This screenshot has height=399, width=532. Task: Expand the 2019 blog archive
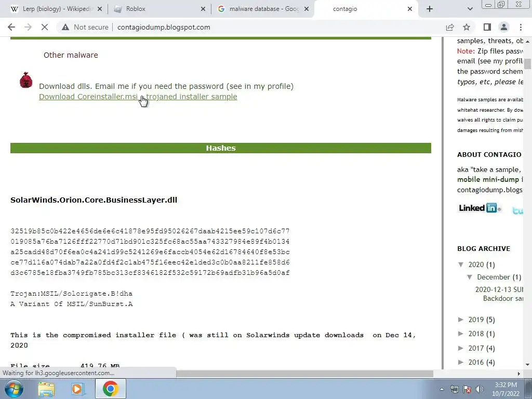[461, 320]
